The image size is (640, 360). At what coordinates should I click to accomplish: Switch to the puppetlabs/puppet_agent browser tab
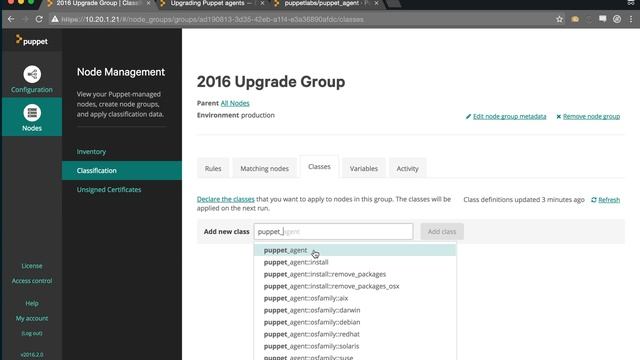point(325,3)
